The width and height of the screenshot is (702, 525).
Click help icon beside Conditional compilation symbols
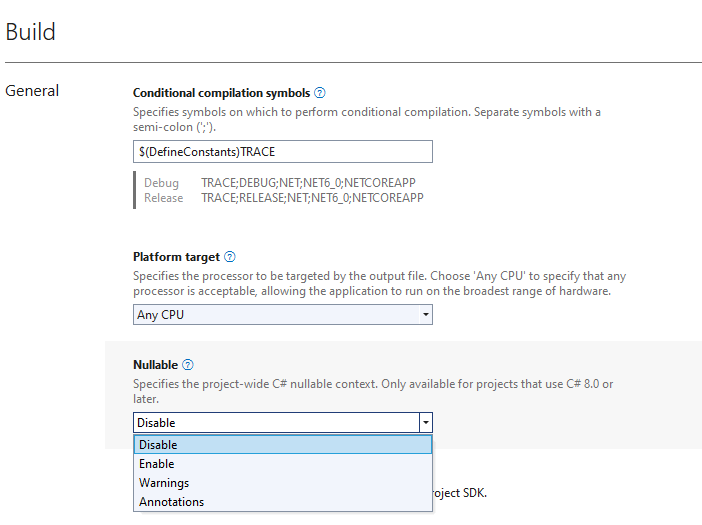click(320, 93)
